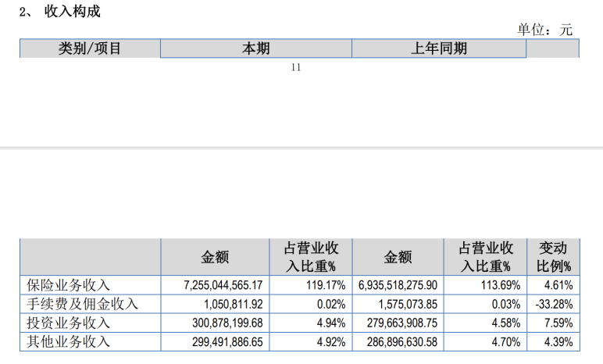Click the 收入构成 section heading

[x=73, y=11]
